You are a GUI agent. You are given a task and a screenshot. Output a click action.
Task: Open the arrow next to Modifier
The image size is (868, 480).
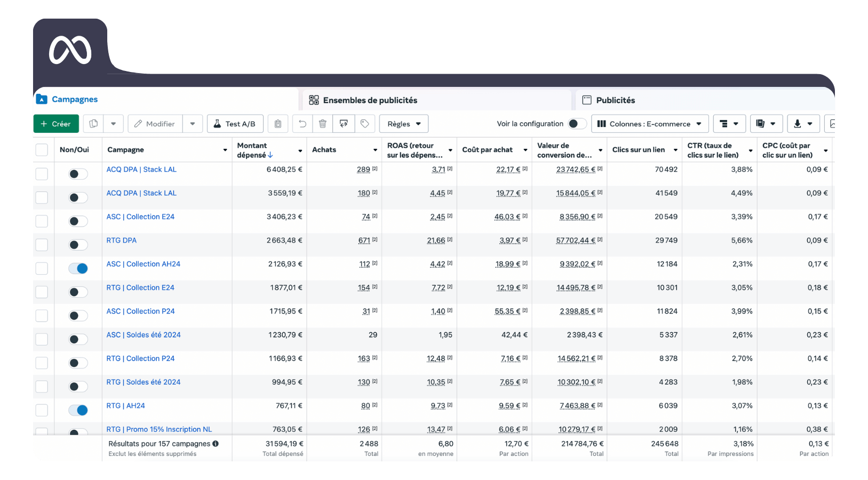tap(193, 124)
